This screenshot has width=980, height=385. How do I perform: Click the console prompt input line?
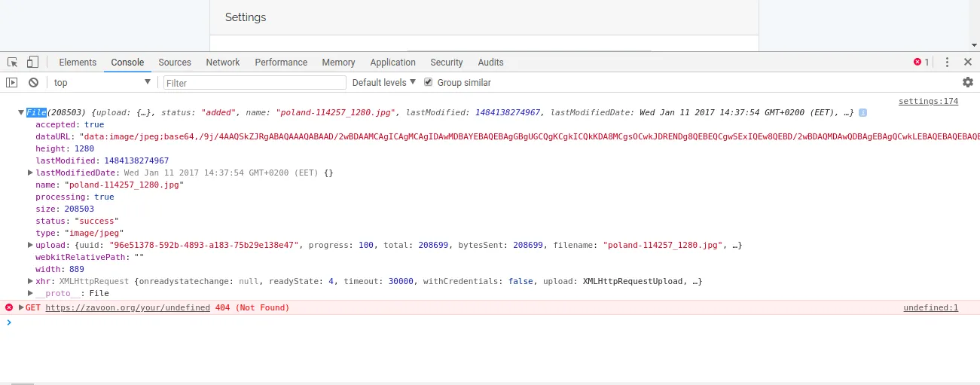490,322
